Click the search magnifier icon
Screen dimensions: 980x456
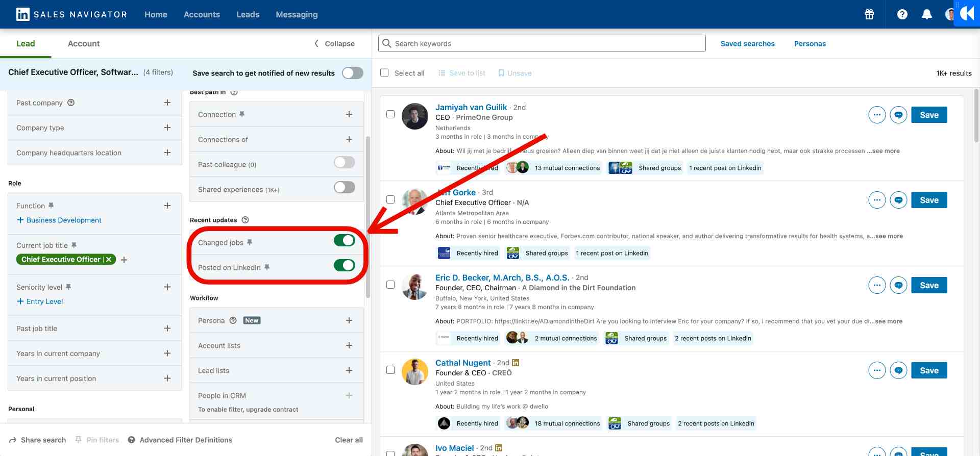point(387,43)
